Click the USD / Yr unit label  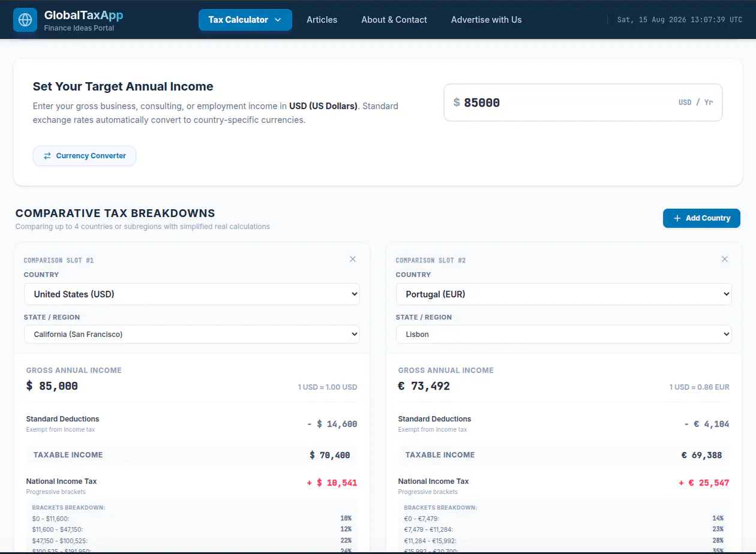coord(696,103)
